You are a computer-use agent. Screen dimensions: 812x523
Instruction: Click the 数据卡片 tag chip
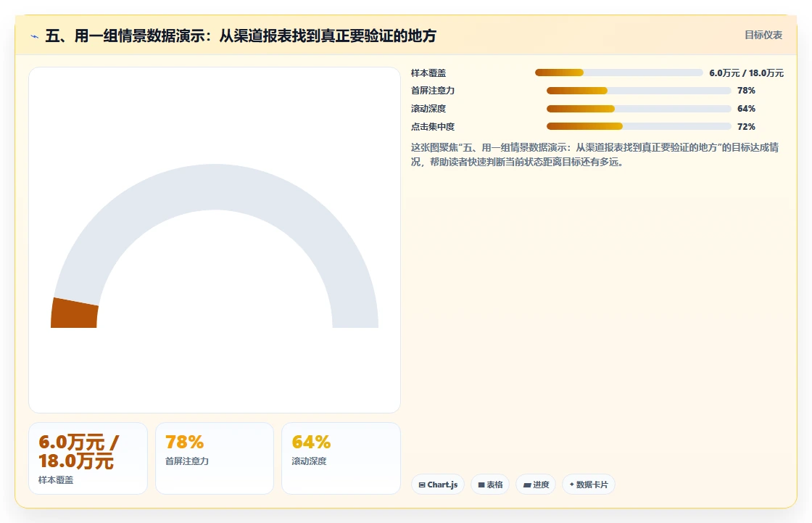[x=589, y=485]
